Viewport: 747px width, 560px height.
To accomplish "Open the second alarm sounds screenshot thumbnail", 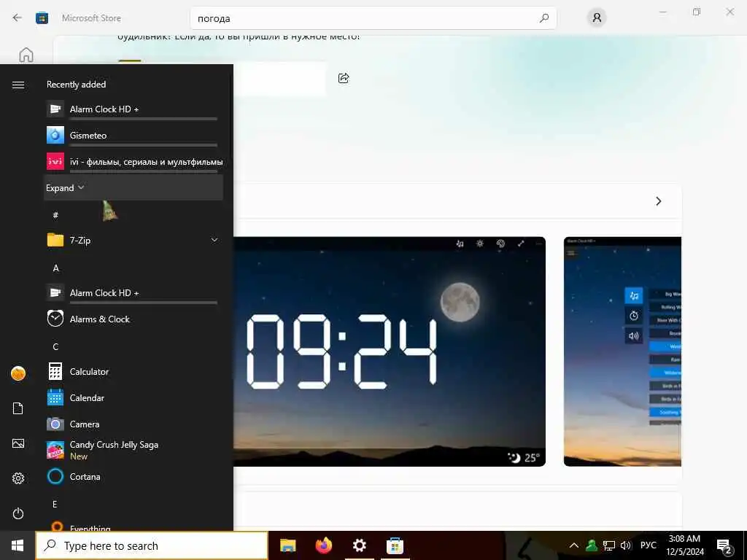I will click(622, 351).
